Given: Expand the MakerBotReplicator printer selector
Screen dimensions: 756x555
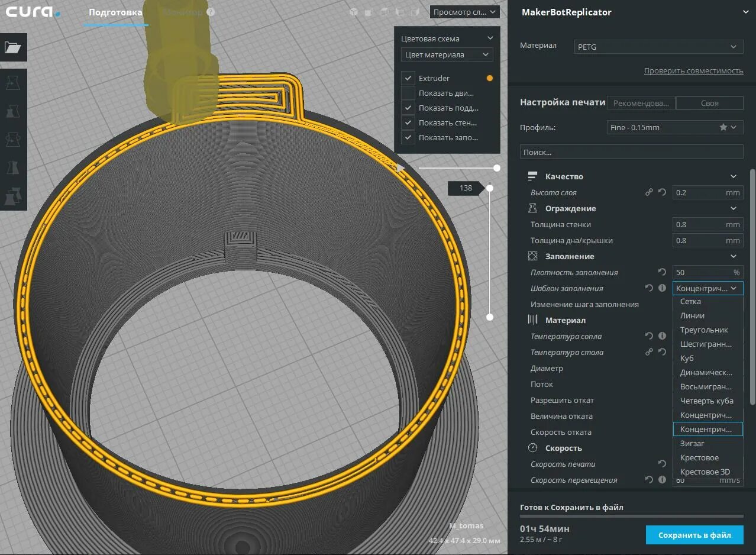Looking at the screenshot, I should [744, 12].
